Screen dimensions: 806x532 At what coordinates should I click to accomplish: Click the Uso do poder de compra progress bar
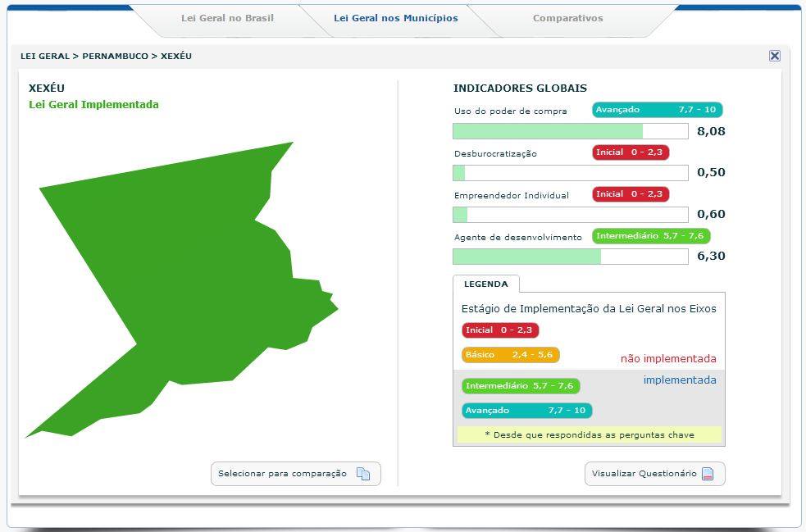pyautogui.click(x=569, y=130)
